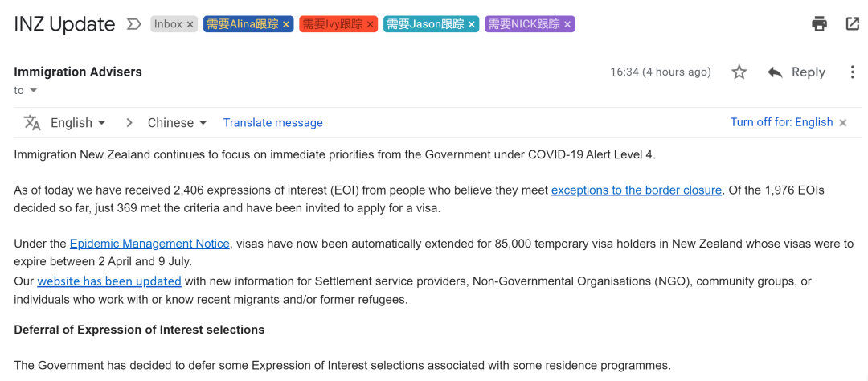Open the exceptions to the border closure link
This screenshot has width=868, height=381.
click(x=636, y=190)
